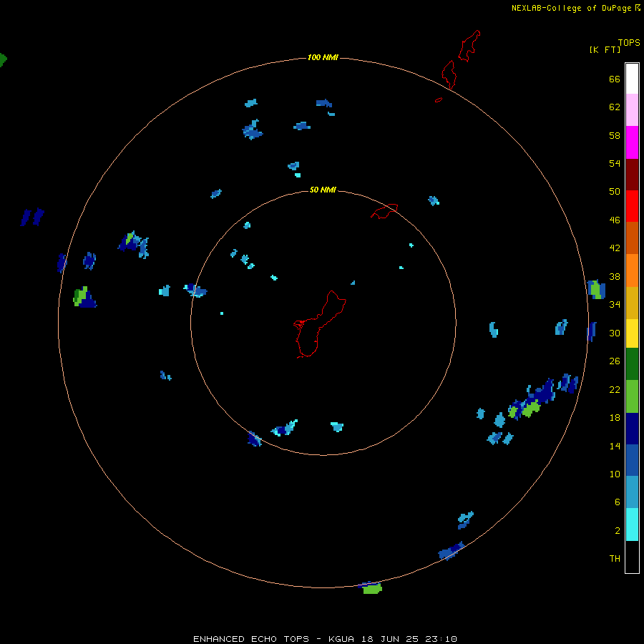Click the Guam island outline at center
Viewport: 644px width, 644px height.
tap(320, 324)
